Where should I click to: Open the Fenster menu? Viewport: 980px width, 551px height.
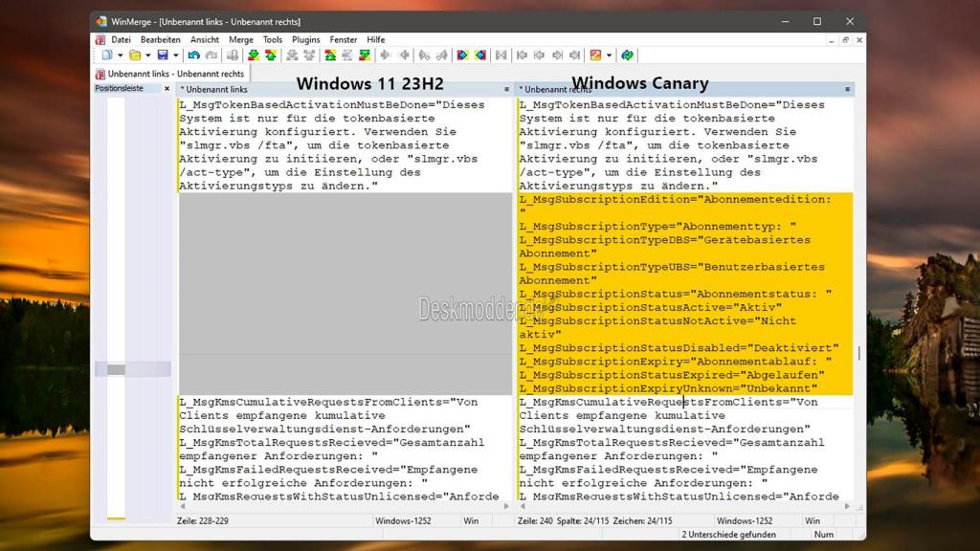pyautogui.click(x=344, y=39)
